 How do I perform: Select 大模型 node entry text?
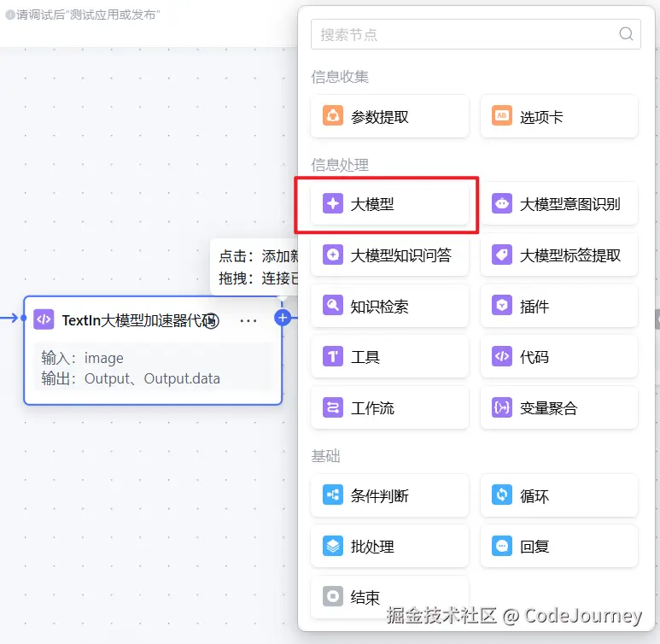[372, 204]
